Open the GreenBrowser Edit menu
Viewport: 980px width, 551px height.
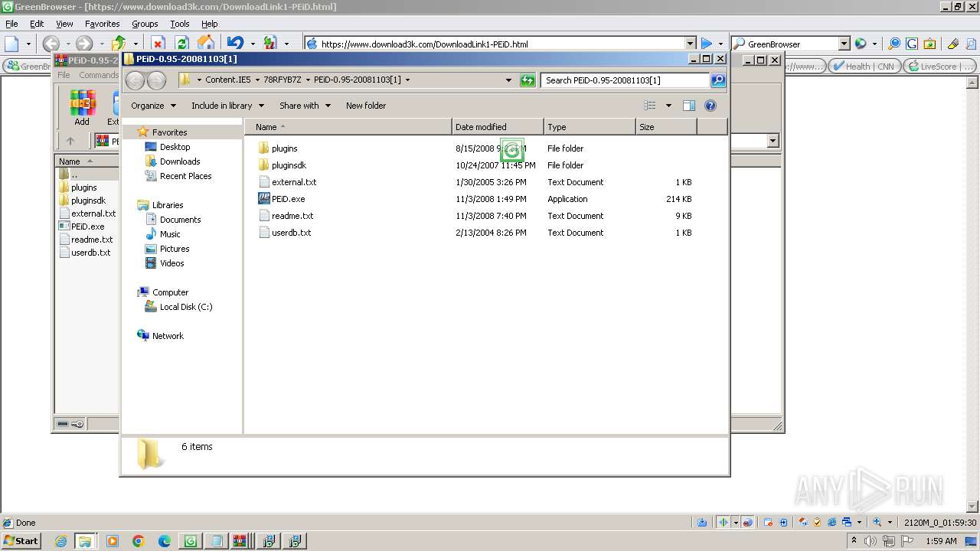tap(37, 24)
